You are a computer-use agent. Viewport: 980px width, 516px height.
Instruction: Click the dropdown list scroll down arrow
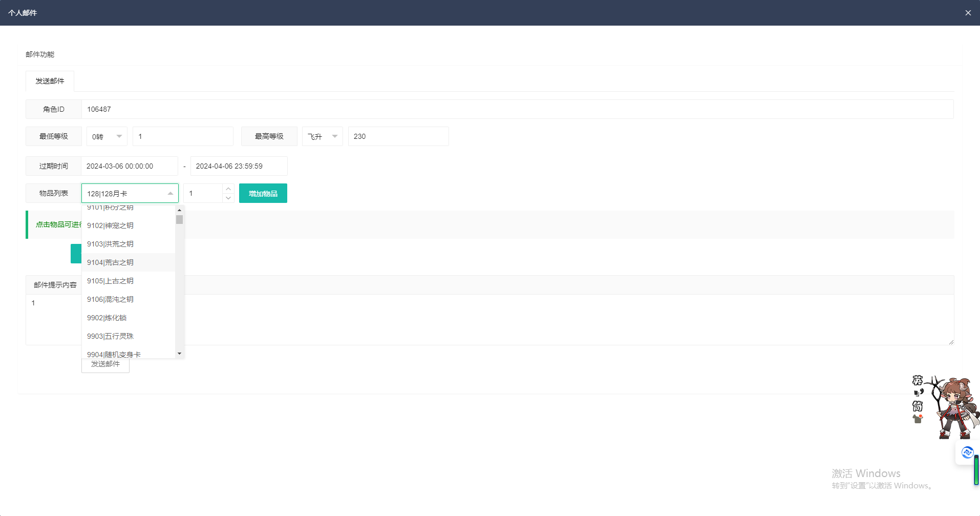coord(179,354)
